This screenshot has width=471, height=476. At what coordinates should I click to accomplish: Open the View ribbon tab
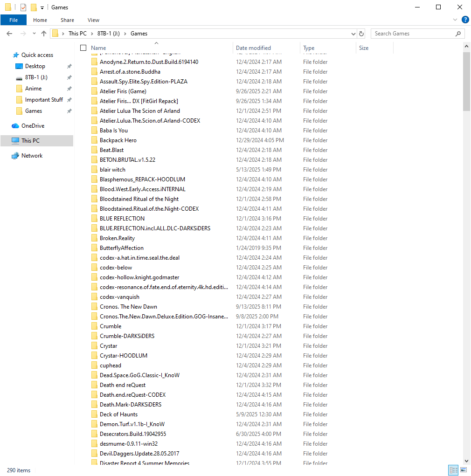93,20
